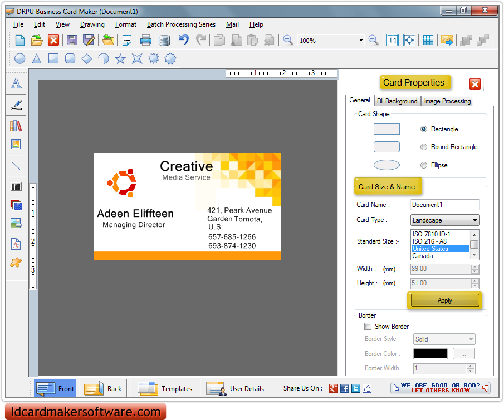Viewport: 504px width, 420px height.
Task: Open the Card Type Landscape dropdown
Action: (445, 220)
